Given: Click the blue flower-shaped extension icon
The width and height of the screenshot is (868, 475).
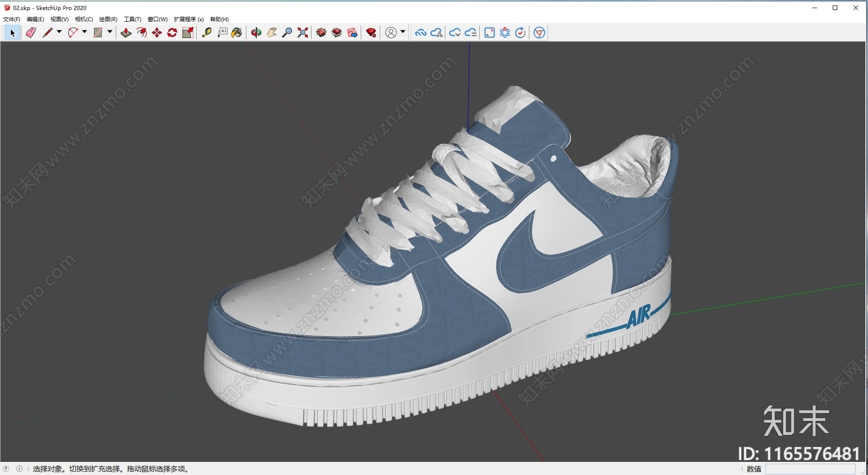Looking at the screenshot, I should (x=505, y=33).
